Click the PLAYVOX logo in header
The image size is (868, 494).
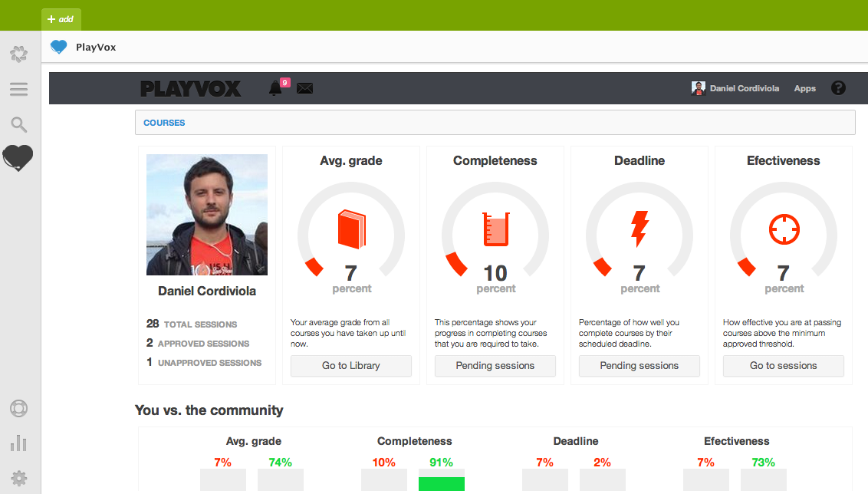tap(190, 89)
